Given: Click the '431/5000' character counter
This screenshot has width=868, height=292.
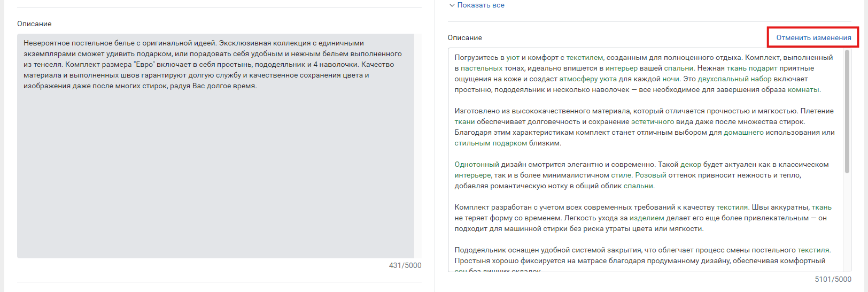Looking at the screenshot, I should pos(405,265).
